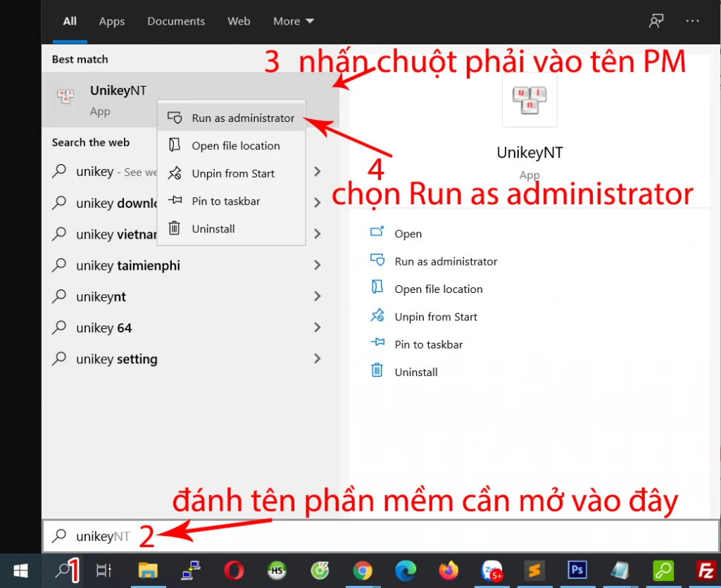Choose Run as administrator in context menu
721x588 pixels.
coord(231,118)
